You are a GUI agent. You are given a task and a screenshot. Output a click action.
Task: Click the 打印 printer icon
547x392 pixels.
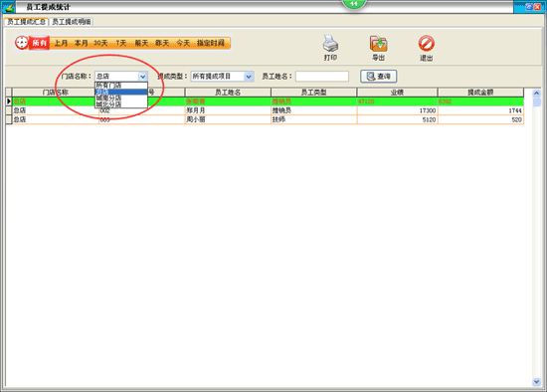(x=330, y=44)
